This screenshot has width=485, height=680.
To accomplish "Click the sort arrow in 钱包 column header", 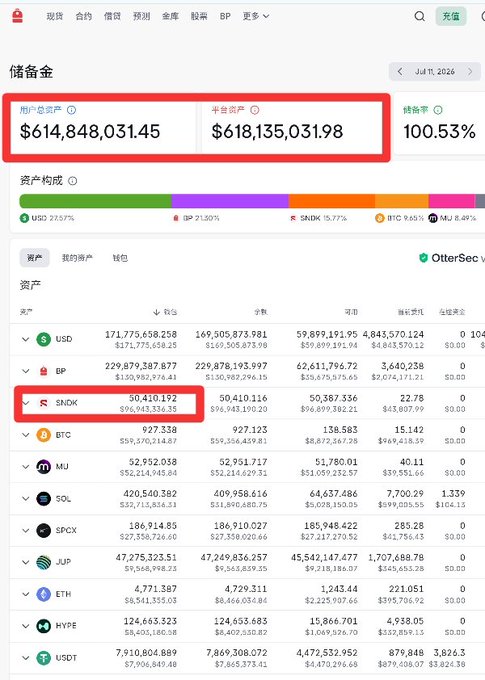I will 157,312.
